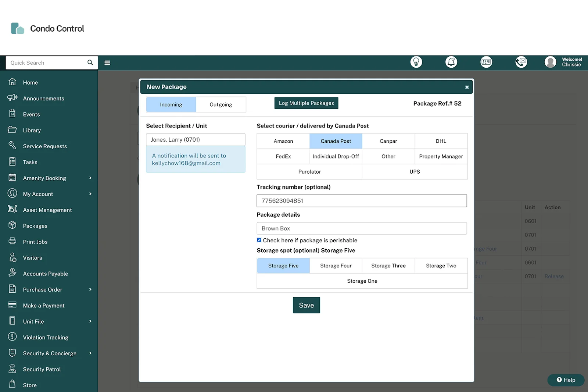Select Storage Four as storage spot
The height and width of the screenshot is (392, 588).
click(336, 266)
